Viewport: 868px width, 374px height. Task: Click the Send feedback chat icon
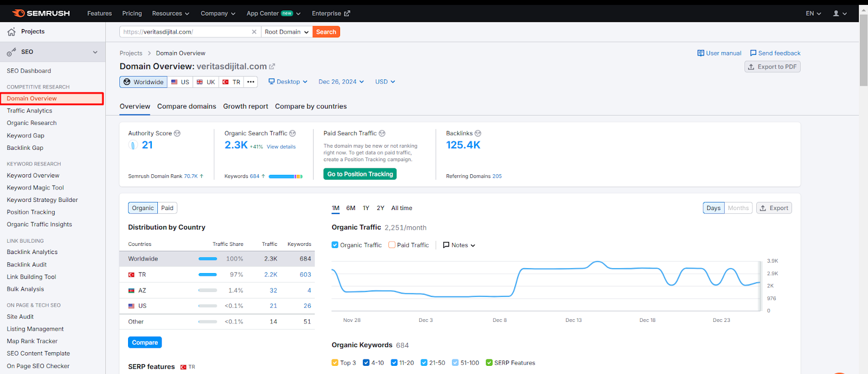pos(753,53)
